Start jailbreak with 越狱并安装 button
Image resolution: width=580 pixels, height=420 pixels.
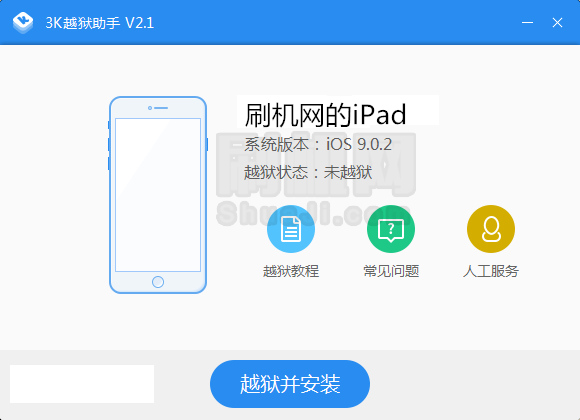click(290, 384)
